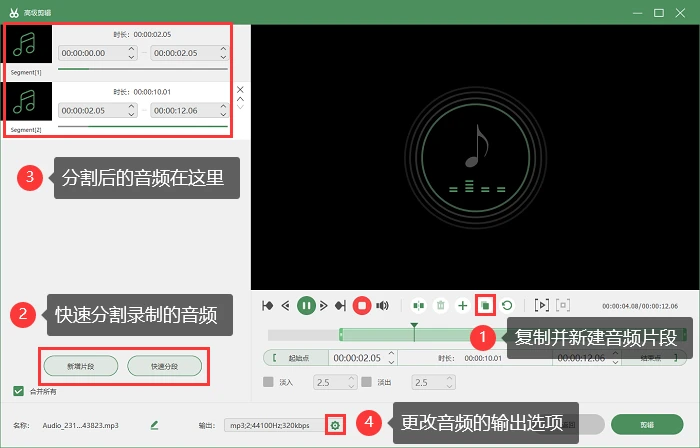Screen dimensions: 700x448
Task: Click the speaker volume icon
Action: [383, 306]
